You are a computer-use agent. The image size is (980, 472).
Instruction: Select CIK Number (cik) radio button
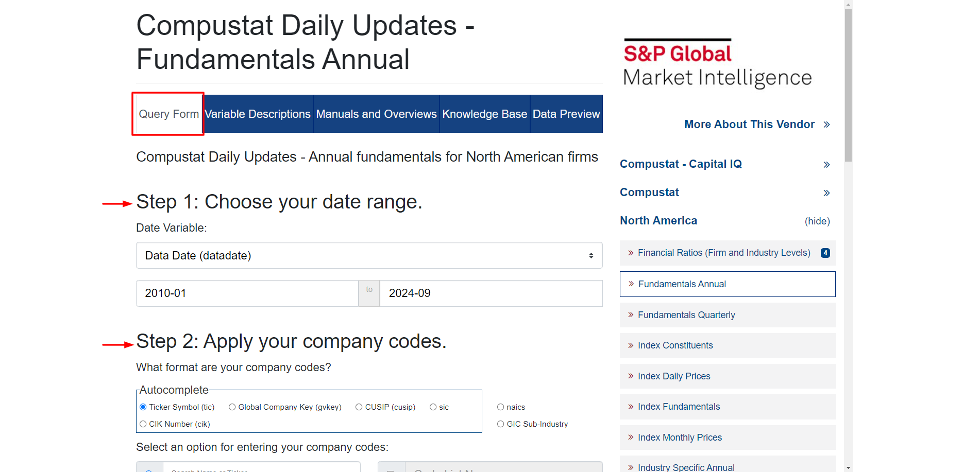pyautogui.click(x=143, y=424)
